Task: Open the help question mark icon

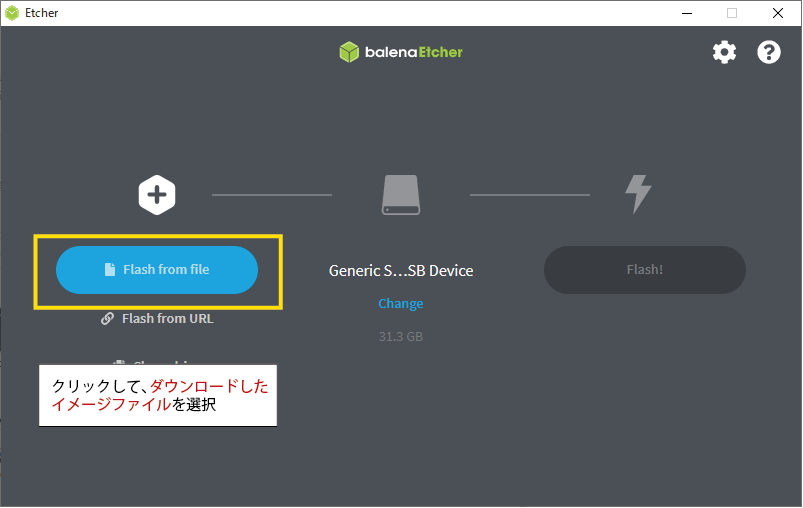Action: click(x=769, y=52)
